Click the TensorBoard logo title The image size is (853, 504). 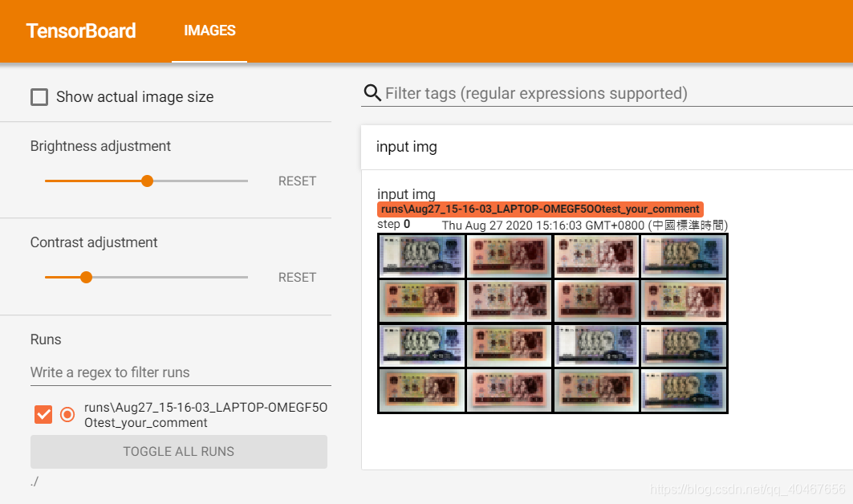click(x=81, y=31)
